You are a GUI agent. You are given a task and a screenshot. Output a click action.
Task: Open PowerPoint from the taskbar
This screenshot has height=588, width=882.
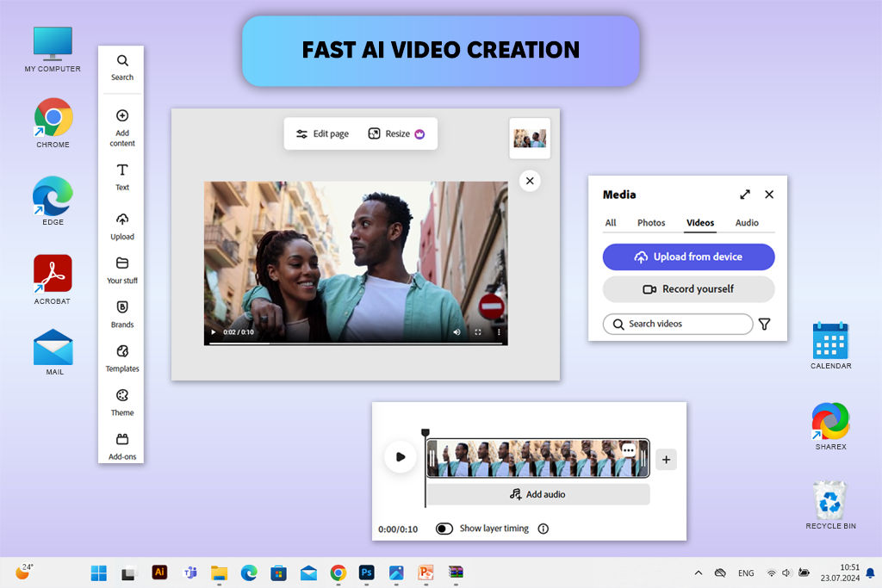coord(425,573)
